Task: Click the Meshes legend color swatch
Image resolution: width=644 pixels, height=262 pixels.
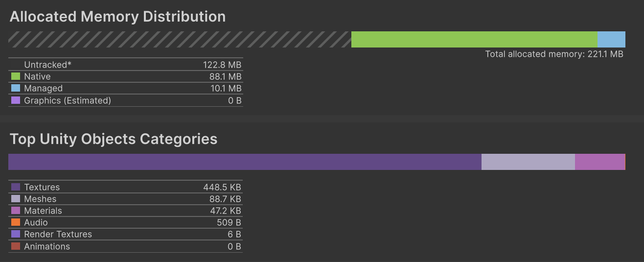Action: point(16,199)
